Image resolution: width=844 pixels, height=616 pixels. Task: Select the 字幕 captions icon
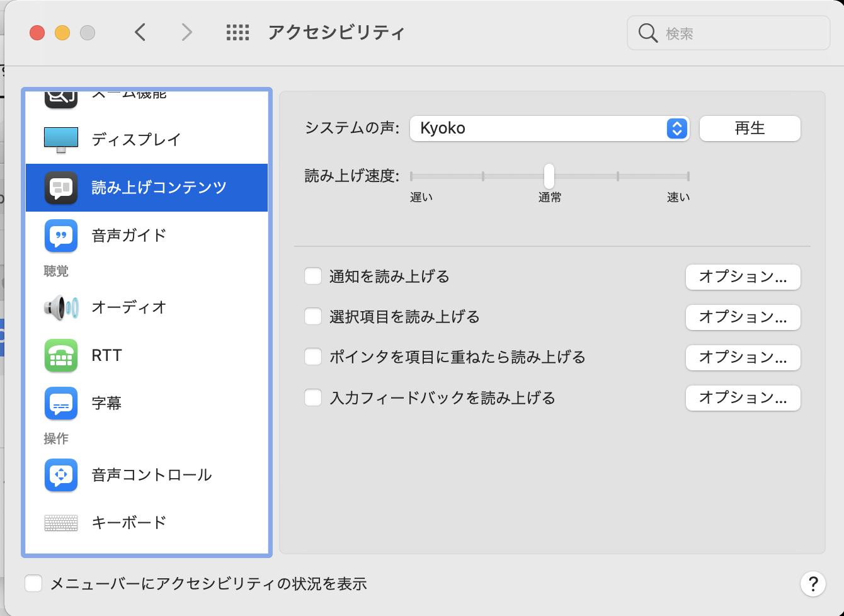[x=61, y=403]
